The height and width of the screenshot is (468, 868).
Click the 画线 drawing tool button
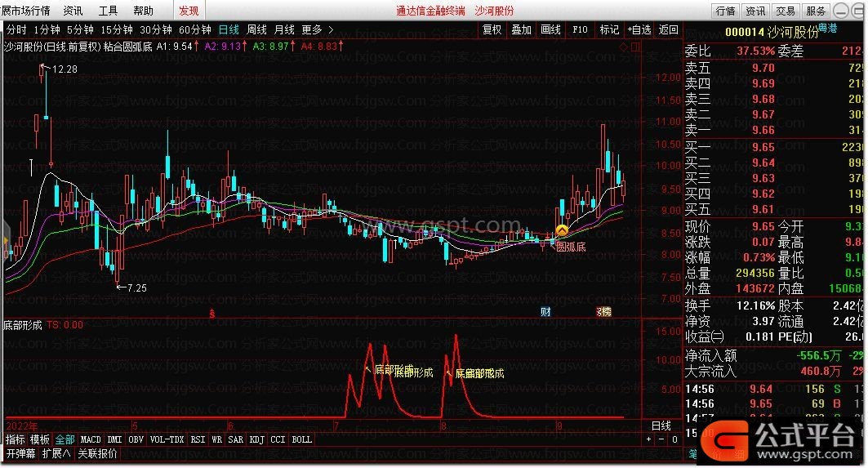click(551, 29)
